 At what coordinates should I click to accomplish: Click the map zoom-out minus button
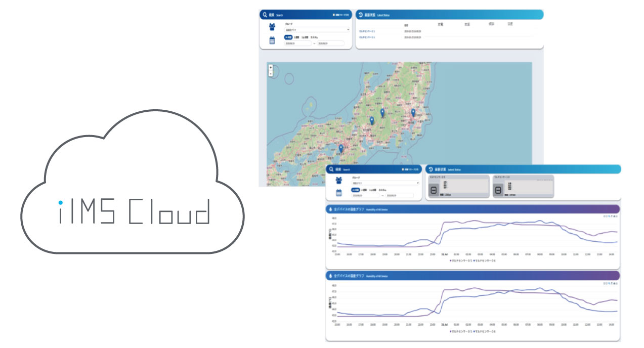[271, 73]
